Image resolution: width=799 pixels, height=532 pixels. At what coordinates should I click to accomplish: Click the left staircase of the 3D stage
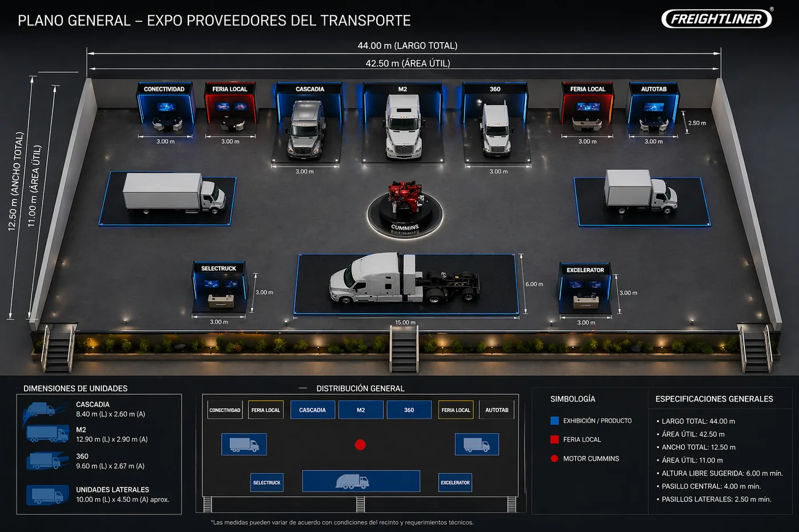[x=58, y=349]
